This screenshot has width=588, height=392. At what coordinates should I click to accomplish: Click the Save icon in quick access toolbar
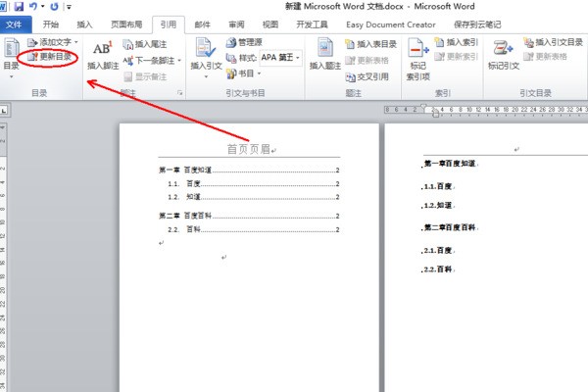[19, 7]
